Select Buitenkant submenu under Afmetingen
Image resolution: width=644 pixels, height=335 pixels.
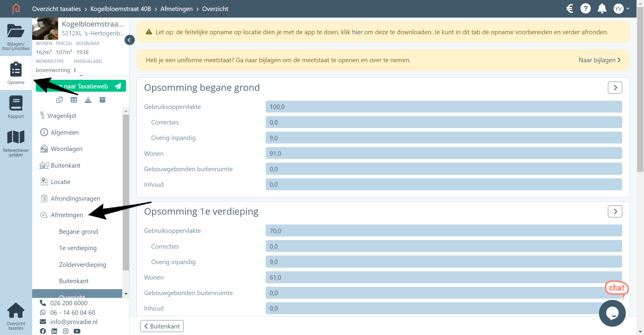74,281
